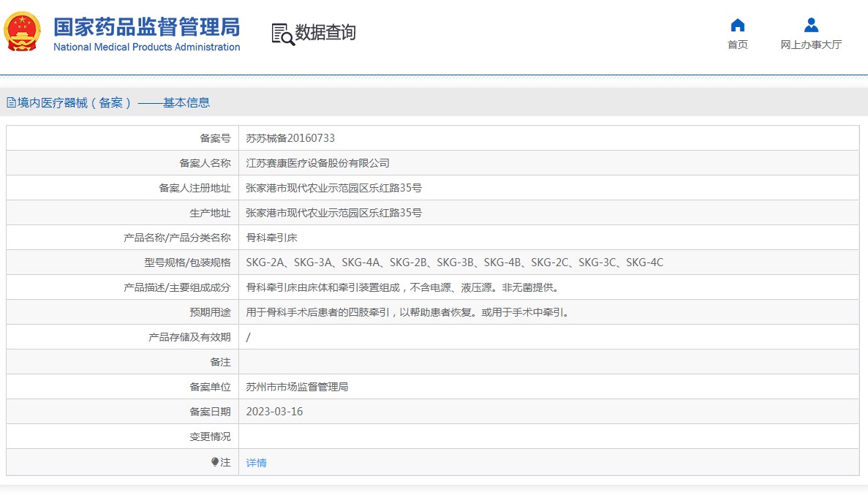Click the 产品名称/产品分类名称 label
868x495 pixels.
coord(177,238)
